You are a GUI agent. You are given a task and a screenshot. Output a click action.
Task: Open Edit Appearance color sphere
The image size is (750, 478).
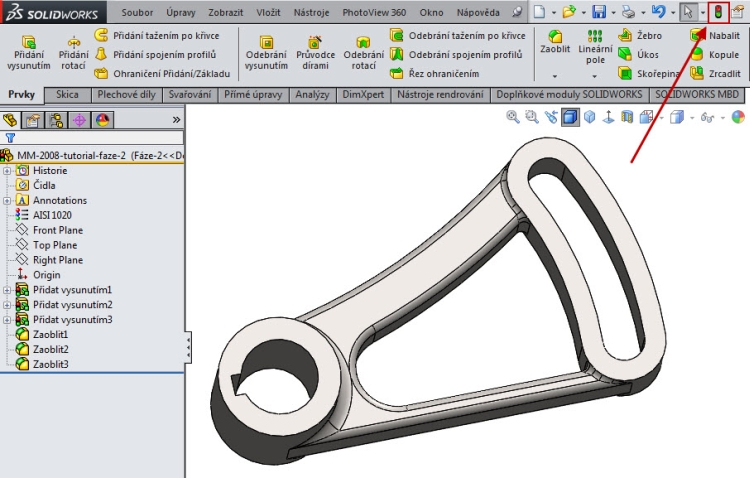(x=739, y=117)
